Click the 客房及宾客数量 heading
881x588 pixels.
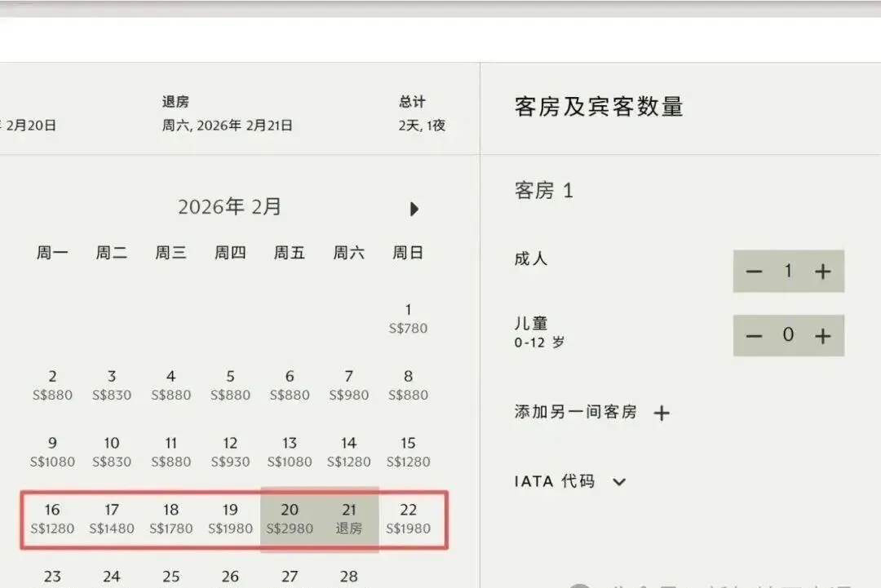coord(599,107)
